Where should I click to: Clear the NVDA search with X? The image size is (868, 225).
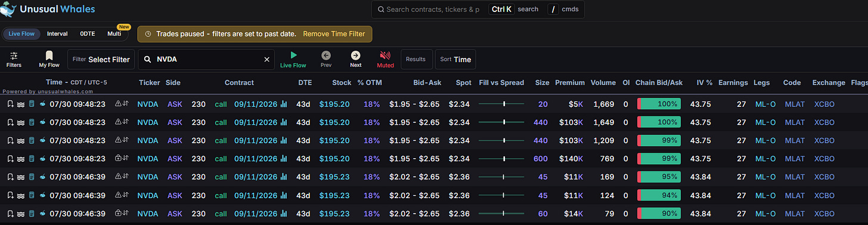[x=267, y=60]
